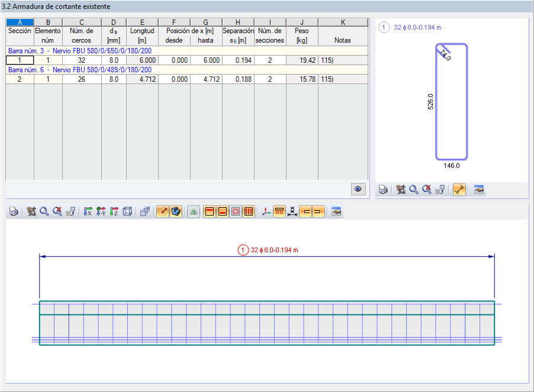Toggle dimension lines in stirrup panel
Image resolution: width=534 pixels, height=392 pixels.
coord(459,189)
